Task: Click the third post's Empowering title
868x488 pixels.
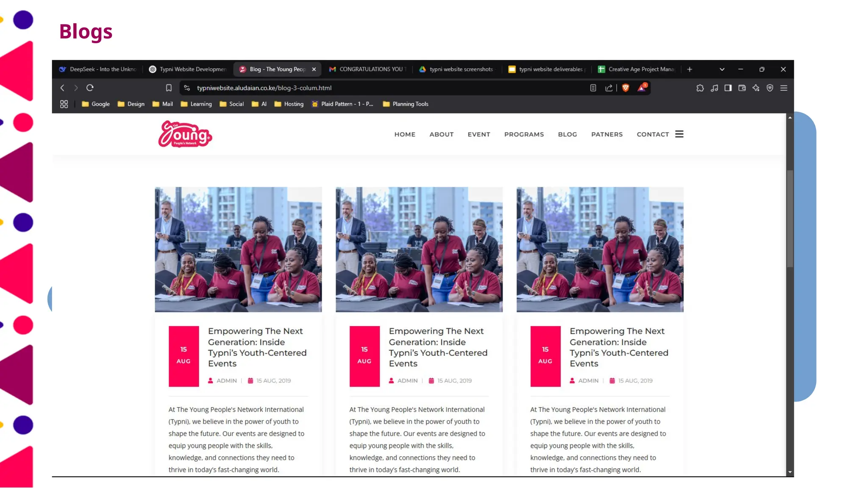Action: pos(619,347)
